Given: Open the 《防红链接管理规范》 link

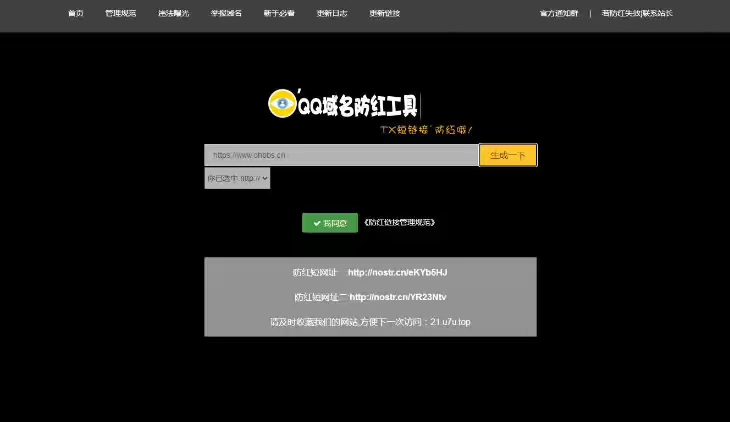Looking at the screenshot, I should pyautogui.click(x=399, y=223).
